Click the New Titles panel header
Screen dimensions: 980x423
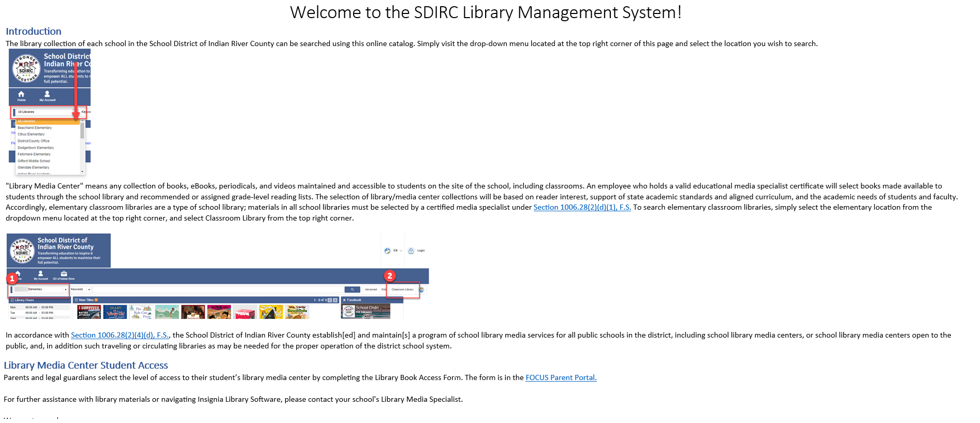207,300
